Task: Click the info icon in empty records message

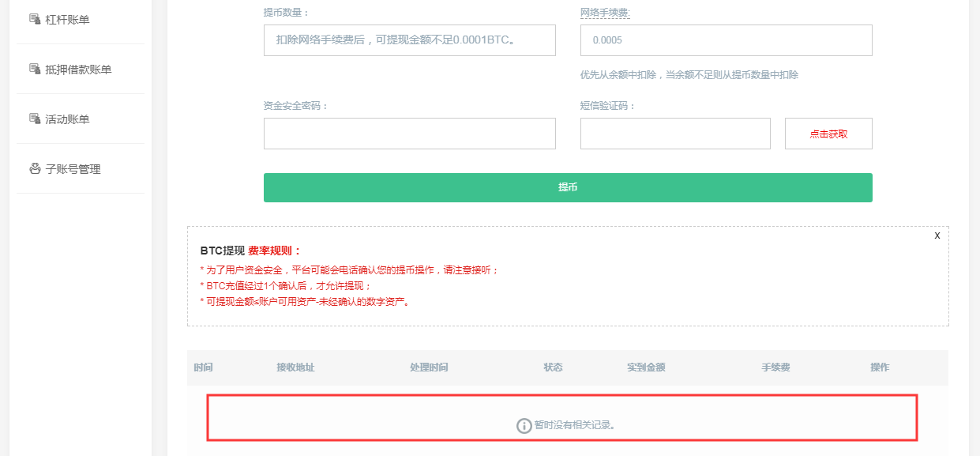Action: click(x=524, y=425)
